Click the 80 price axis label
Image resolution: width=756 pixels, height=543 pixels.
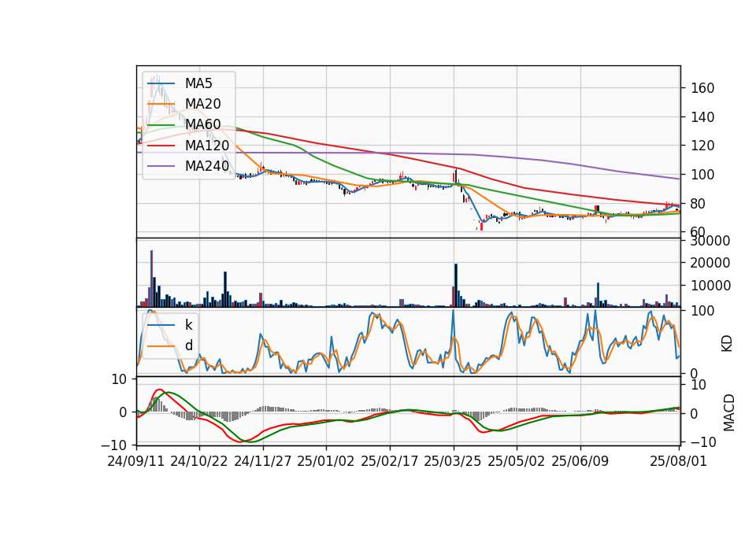coord(699,203)
